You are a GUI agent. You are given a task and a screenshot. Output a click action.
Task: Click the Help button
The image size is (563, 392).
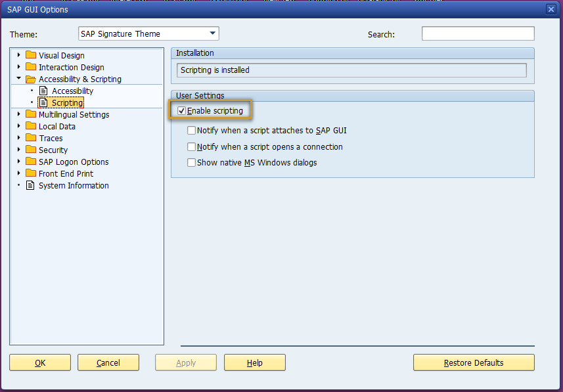coord(254,362)
